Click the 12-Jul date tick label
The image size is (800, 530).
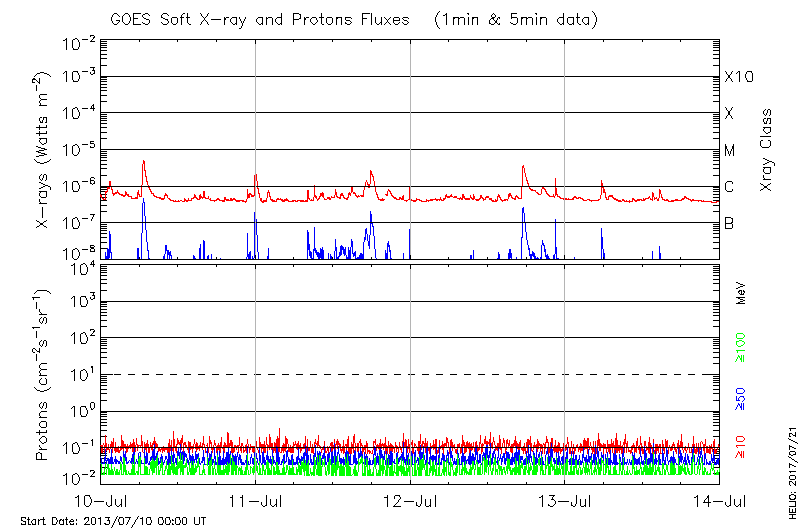pyautogui.click(x=411, y=499)
